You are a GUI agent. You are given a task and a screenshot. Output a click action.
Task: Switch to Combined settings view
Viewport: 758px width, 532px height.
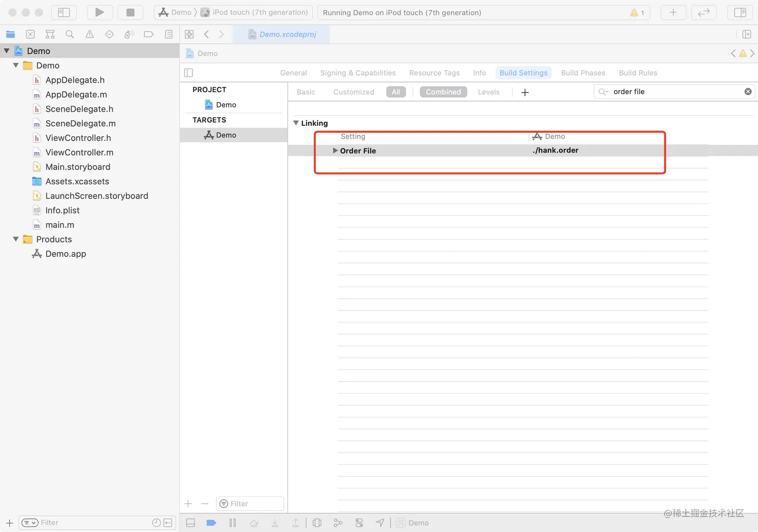443,92
